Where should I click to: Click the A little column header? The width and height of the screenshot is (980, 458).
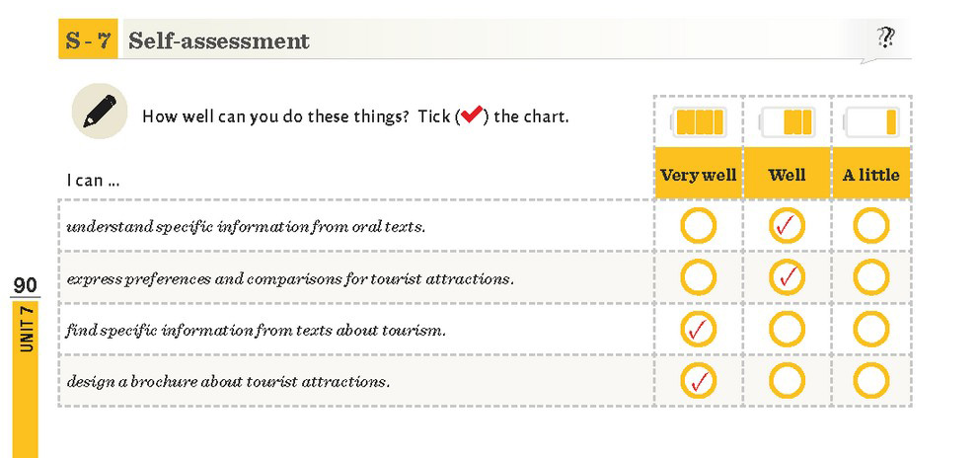tap(871, 174)
